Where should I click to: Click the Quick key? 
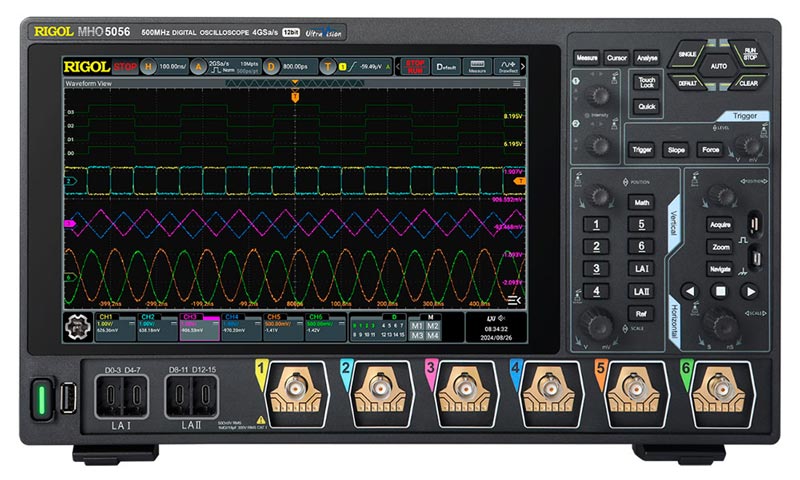(647, 106)
